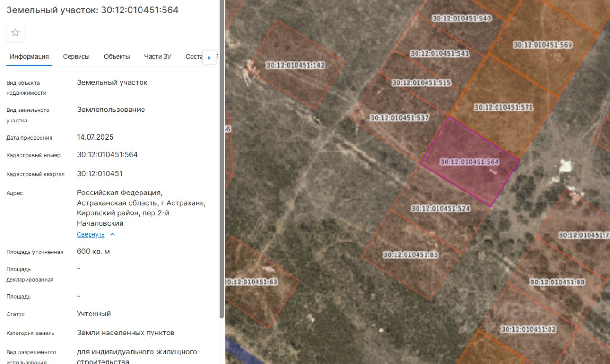
Task: Collapse the address via Свернуть link
Action: 91,234
